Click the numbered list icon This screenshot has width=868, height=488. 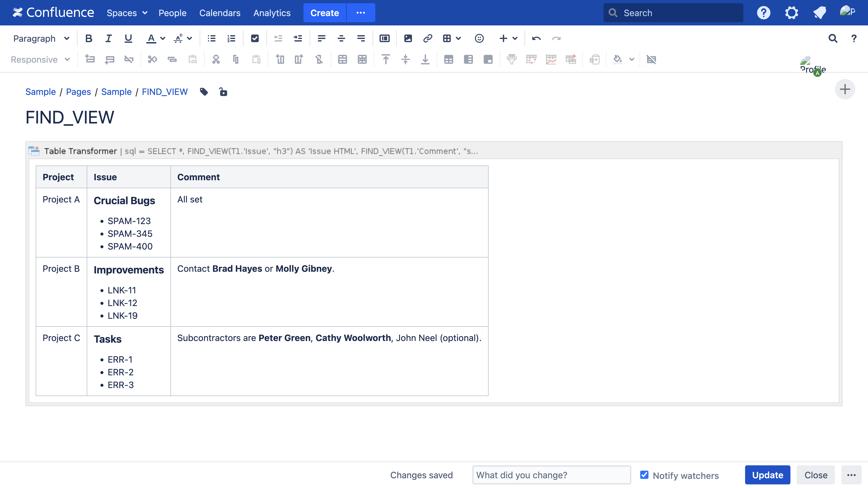click(x=231, y=38)
